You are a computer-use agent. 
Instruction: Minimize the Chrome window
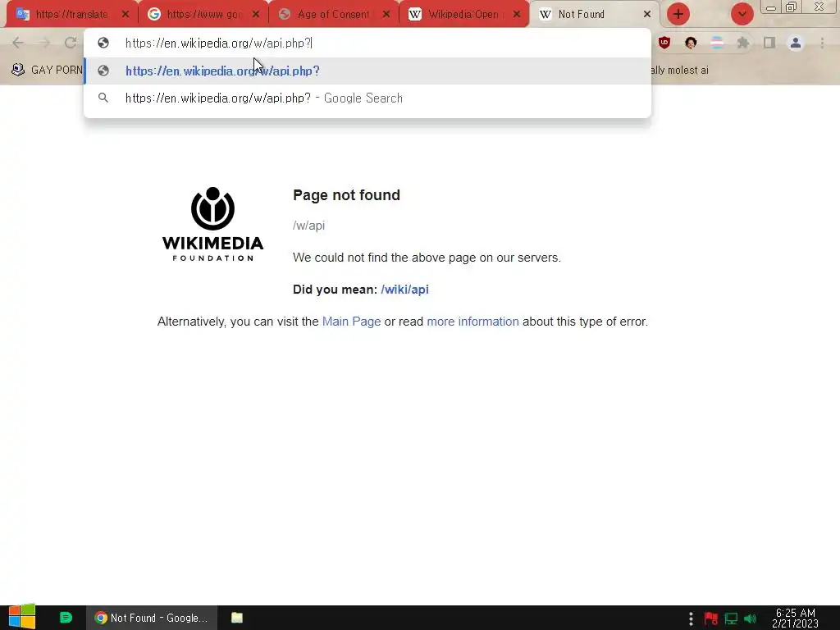771,7
